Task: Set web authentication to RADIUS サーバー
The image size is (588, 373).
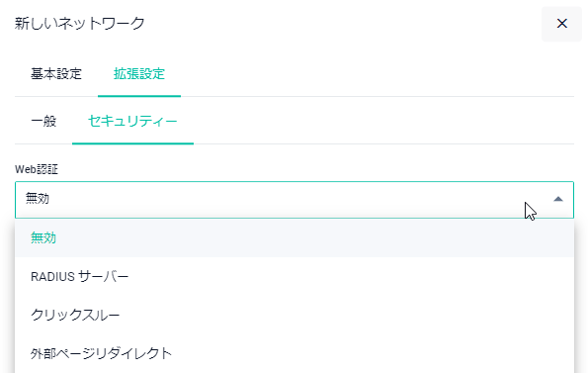Action: (x=294, y=277)
